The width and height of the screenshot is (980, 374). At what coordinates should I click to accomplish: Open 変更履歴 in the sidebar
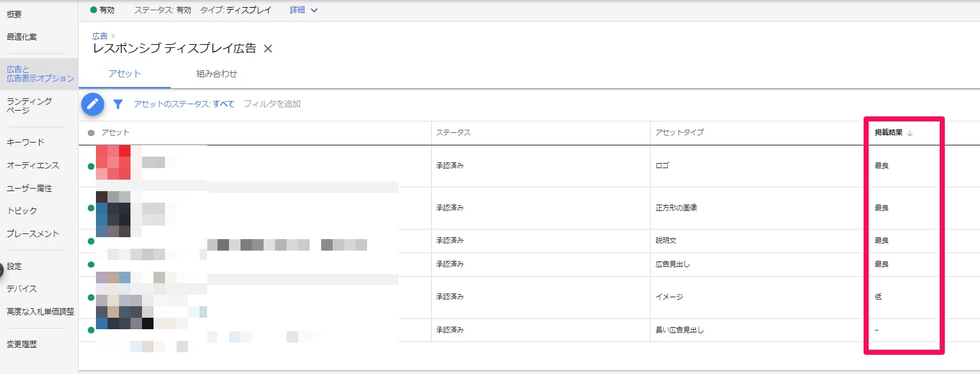(22, 344)
